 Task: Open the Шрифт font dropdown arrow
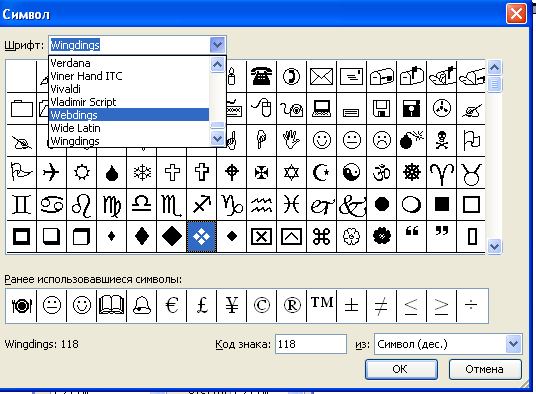[217, 45]
